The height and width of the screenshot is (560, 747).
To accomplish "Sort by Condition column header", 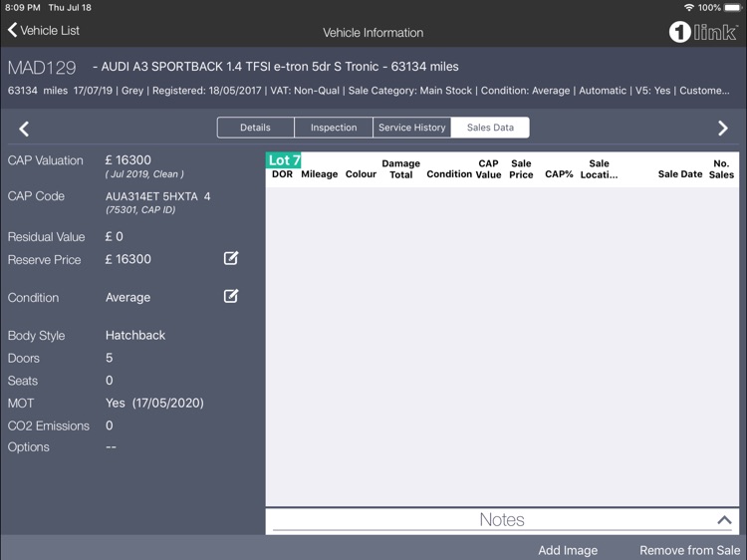I will coord(449,174).
